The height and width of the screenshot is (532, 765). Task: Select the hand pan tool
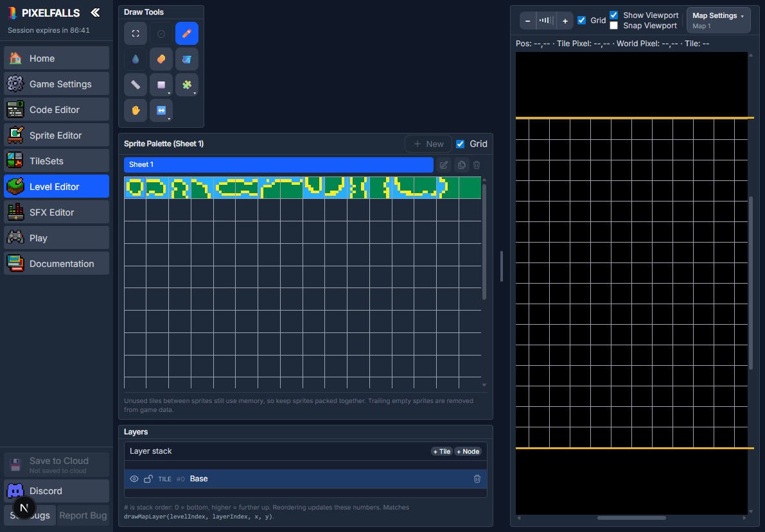pos(136,110)
